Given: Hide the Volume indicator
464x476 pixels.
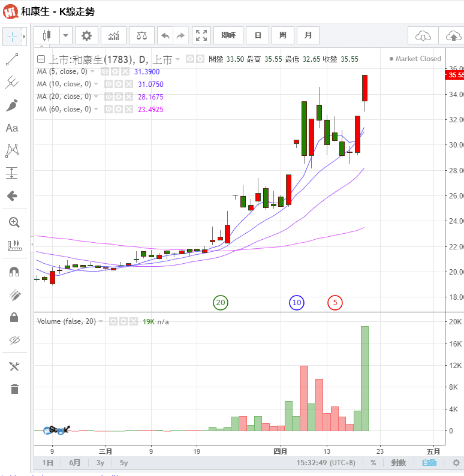Looking at the screenshot, I should [113, 321].
